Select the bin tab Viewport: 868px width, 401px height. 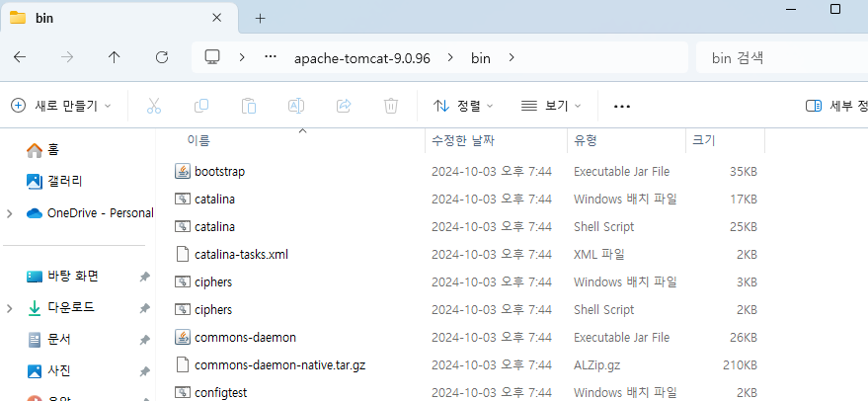coord(118,19)
